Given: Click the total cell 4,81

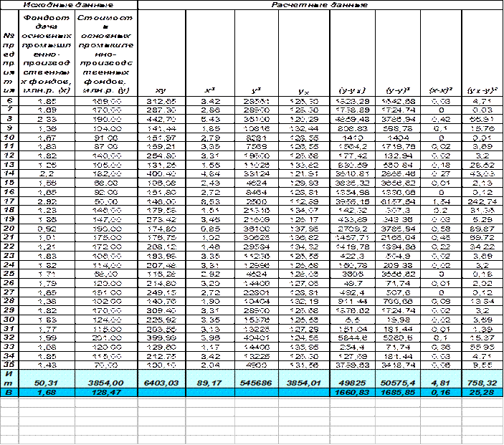Looking at the screenshot, I should [x=441, y=379].
